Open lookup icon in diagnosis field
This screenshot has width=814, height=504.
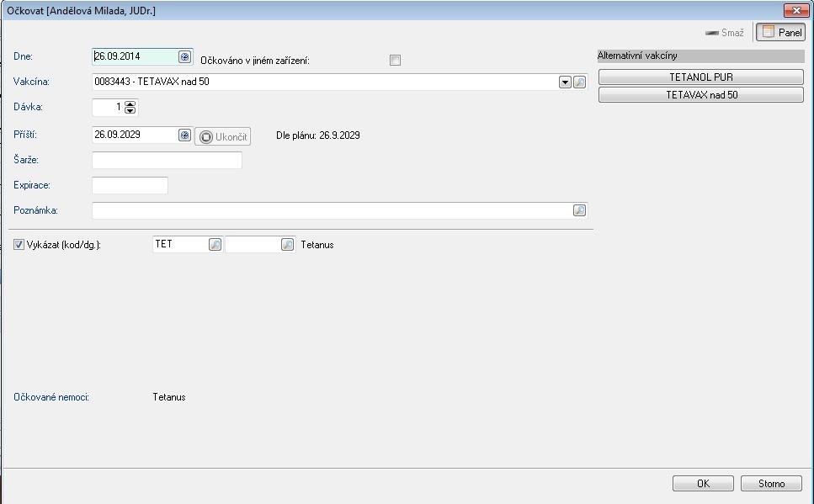click(x=288, y=244)
